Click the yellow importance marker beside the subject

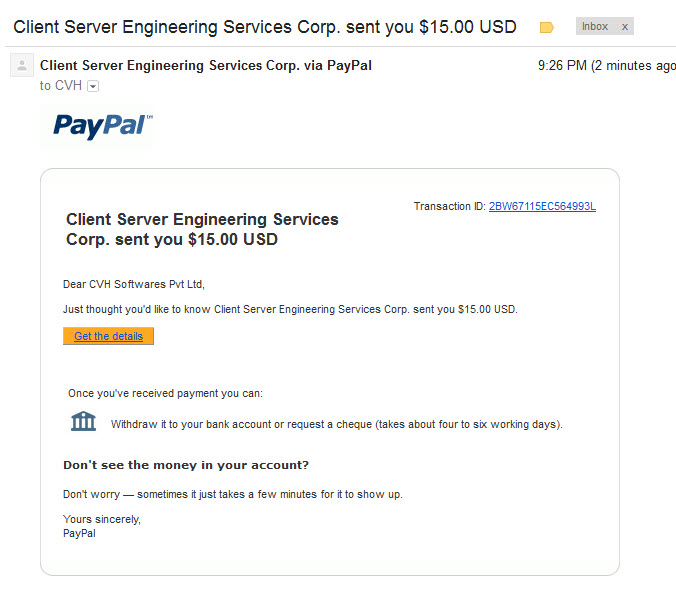coord(546,28)
